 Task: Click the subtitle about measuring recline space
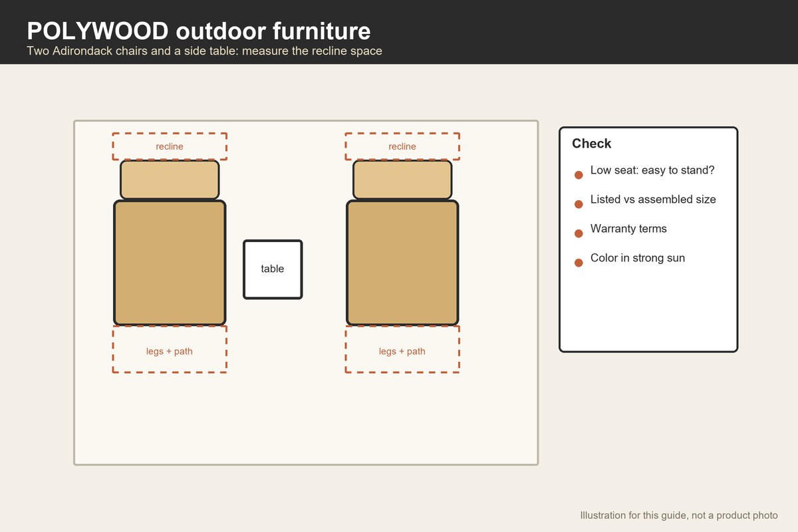[204, 51]
